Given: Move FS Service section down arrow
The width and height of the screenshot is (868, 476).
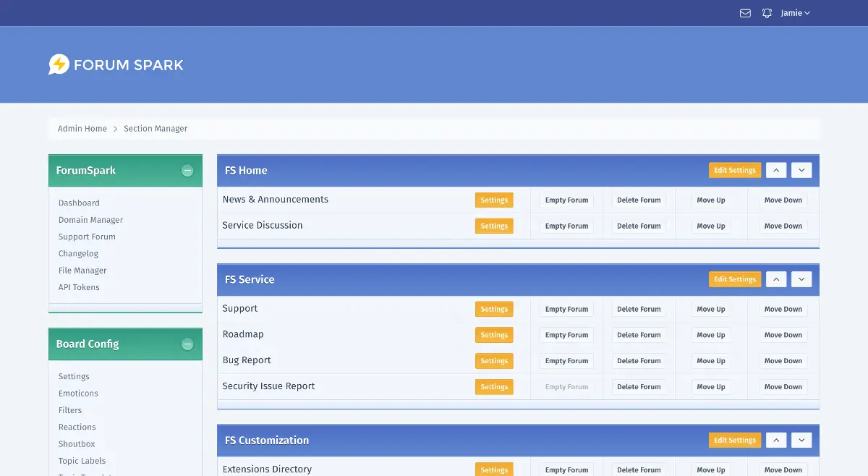Looking at the screenshot, I should point(801,279).
